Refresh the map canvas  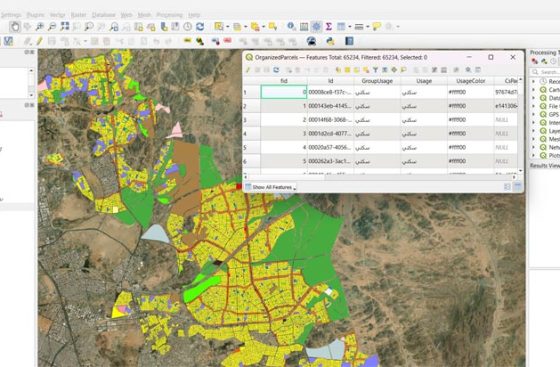tap(200, 26)
